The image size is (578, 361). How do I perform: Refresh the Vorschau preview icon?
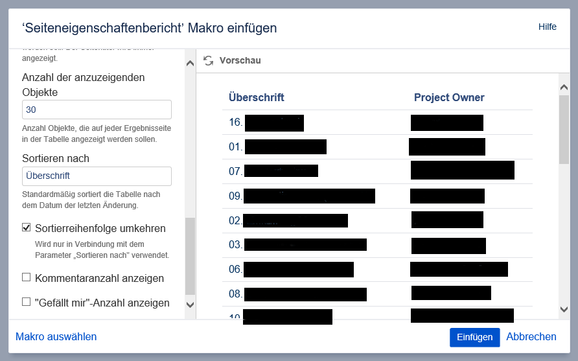tap(208, 60)
